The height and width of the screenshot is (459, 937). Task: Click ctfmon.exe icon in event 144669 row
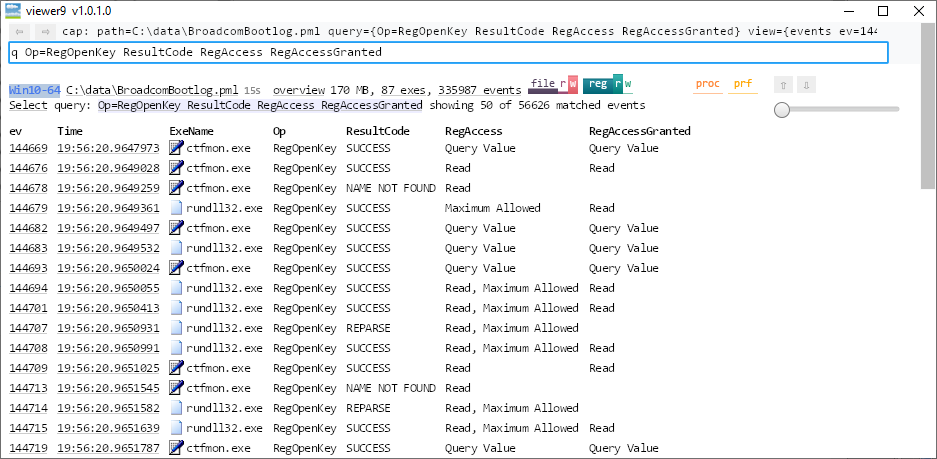point(177,148)
